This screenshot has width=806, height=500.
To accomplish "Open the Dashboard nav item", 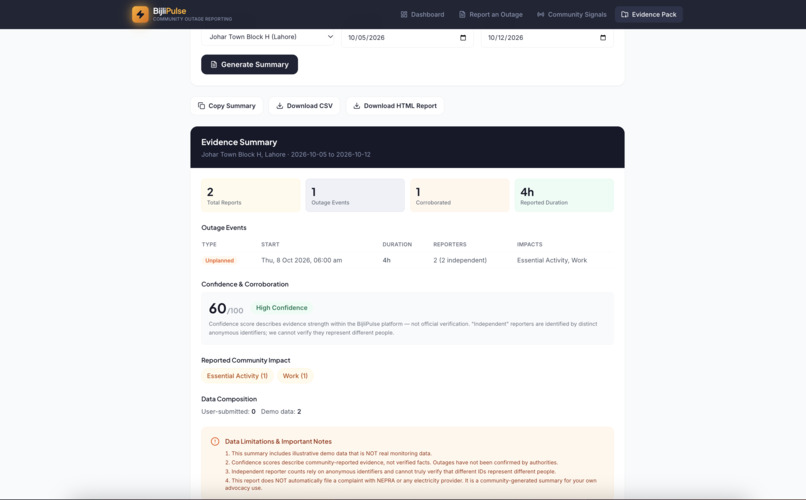I will click(422, 14).
